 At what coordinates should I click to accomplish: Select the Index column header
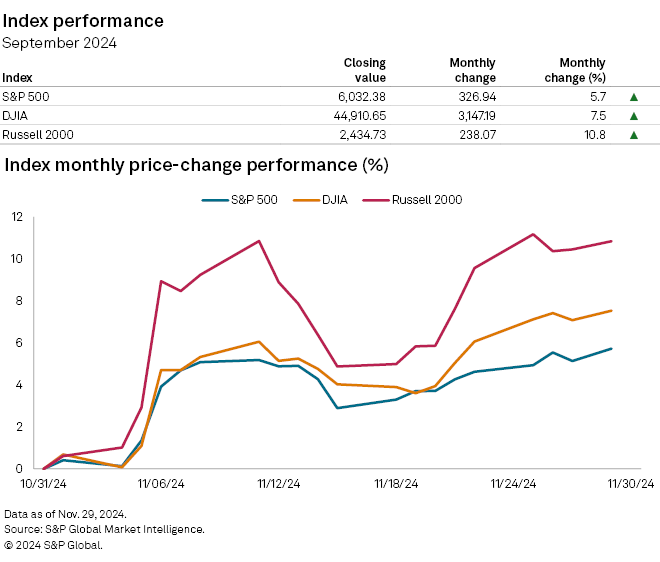(x=17, y=77)
